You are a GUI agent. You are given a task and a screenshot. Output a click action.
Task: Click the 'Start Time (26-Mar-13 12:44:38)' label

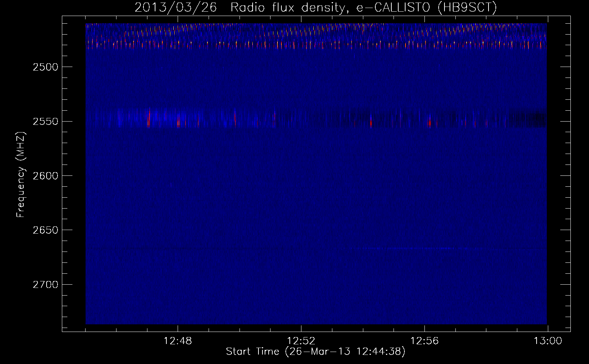click(316, 352)
